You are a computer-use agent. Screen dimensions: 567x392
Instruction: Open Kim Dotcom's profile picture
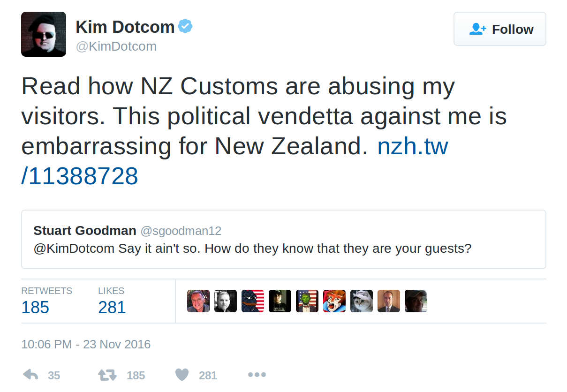[x=44, y=34]
